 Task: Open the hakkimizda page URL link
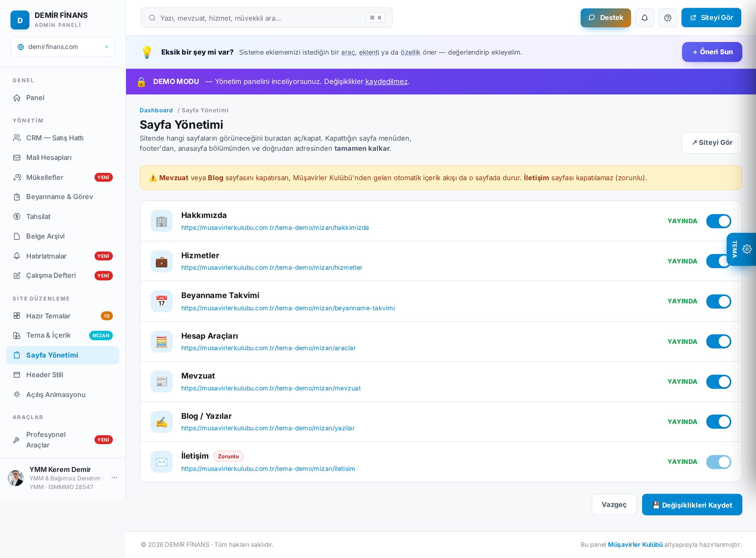(275, 228)
